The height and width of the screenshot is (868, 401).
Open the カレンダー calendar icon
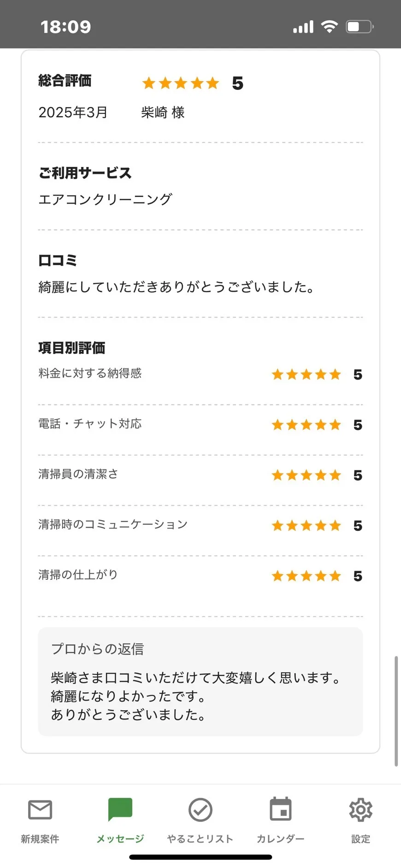pyautogui.click(x=280, y=810)
